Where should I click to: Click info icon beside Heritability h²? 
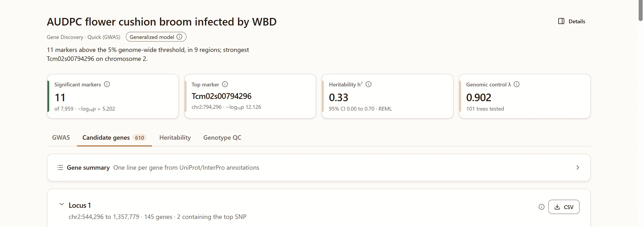368,84
